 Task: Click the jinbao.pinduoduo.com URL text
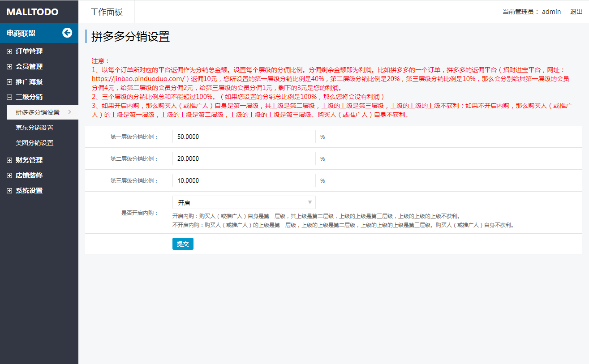click(x=138, y=78)
